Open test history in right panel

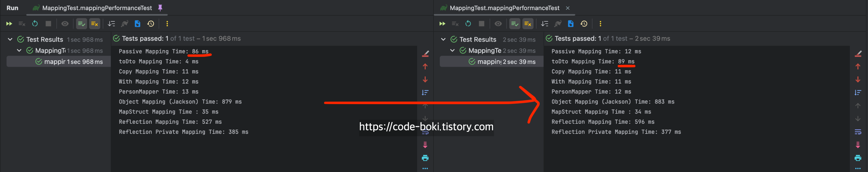tap(584, 24)
